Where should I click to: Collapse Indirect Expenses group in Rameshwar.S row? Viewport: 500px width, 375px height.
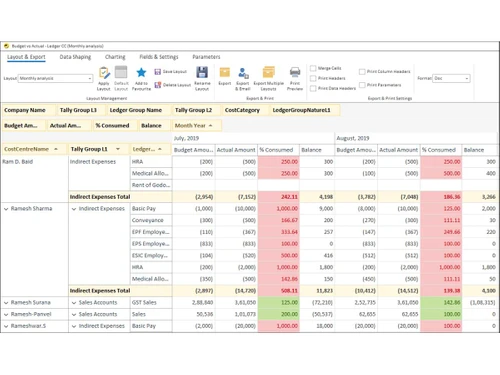coord(74,326)
